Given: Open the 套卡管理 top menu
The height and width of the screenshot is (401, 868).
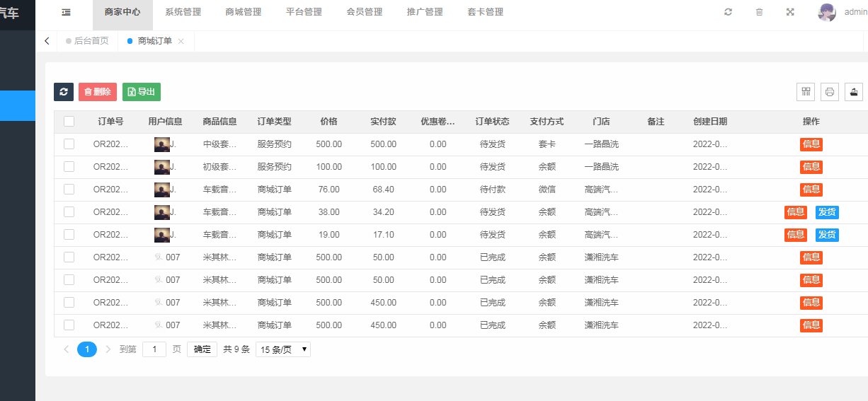Looking at the screenshot, I should (x=486, y=12).
